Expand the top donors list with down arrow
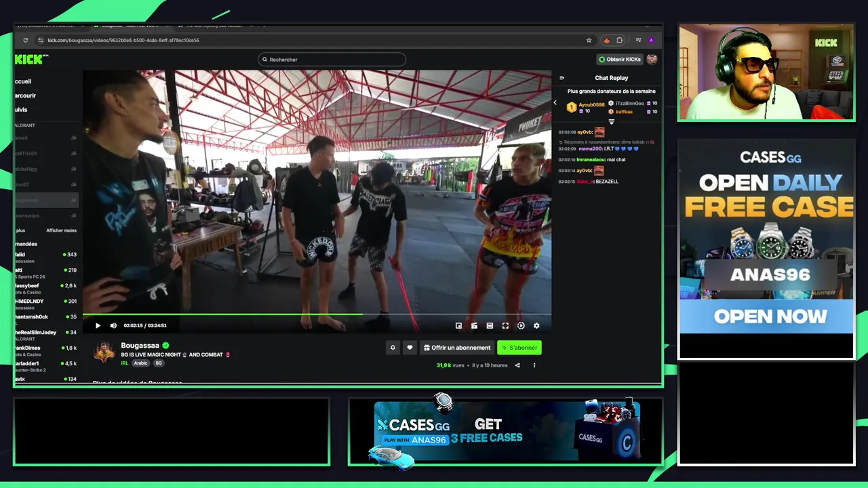This screenshot has height=488, width=868. coord(611,122)
